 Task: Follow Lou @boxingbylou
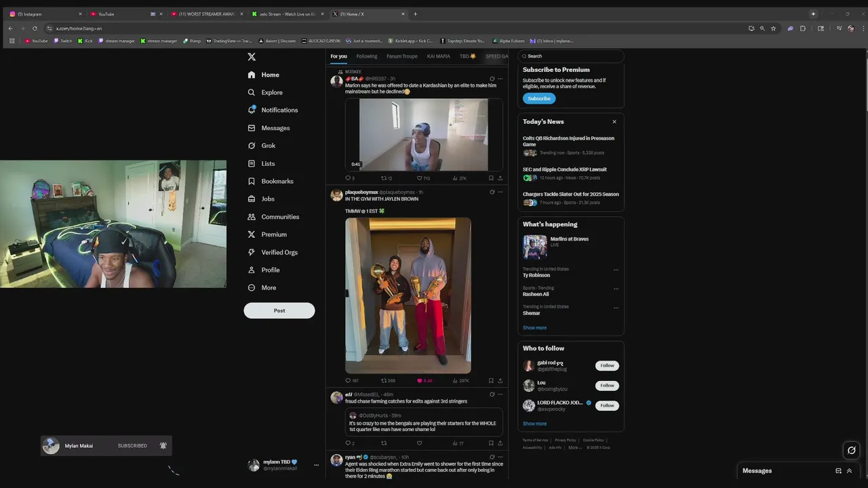pyautogui.click(x=607, y=385)
